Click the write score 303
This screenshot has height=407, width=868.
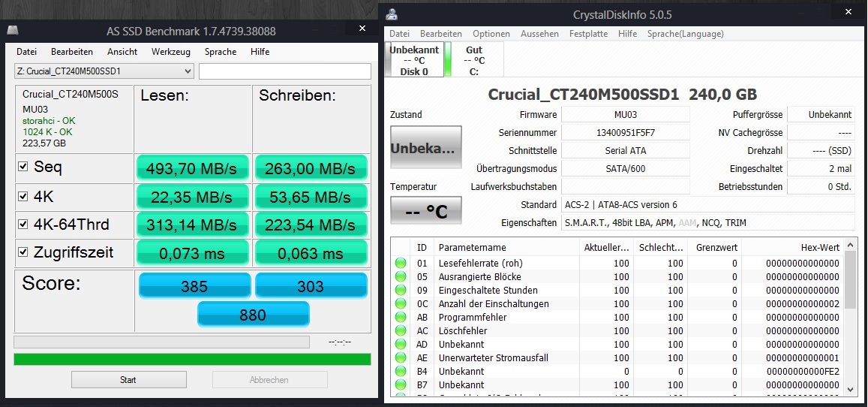311,286
